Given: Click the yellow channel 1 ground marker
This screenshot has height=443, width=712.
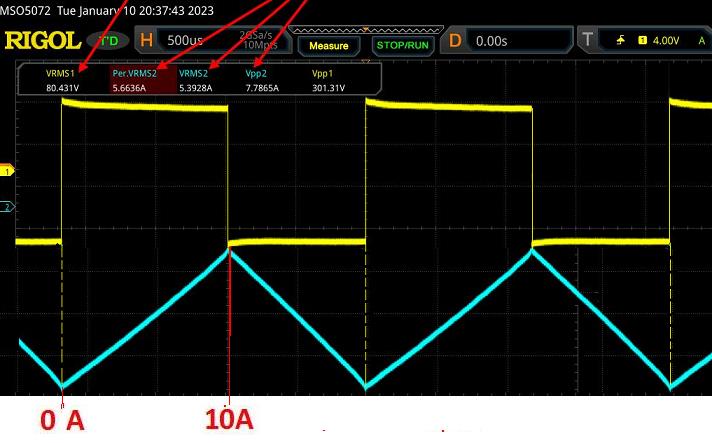Looking at the screenshot, I should 9,171.
